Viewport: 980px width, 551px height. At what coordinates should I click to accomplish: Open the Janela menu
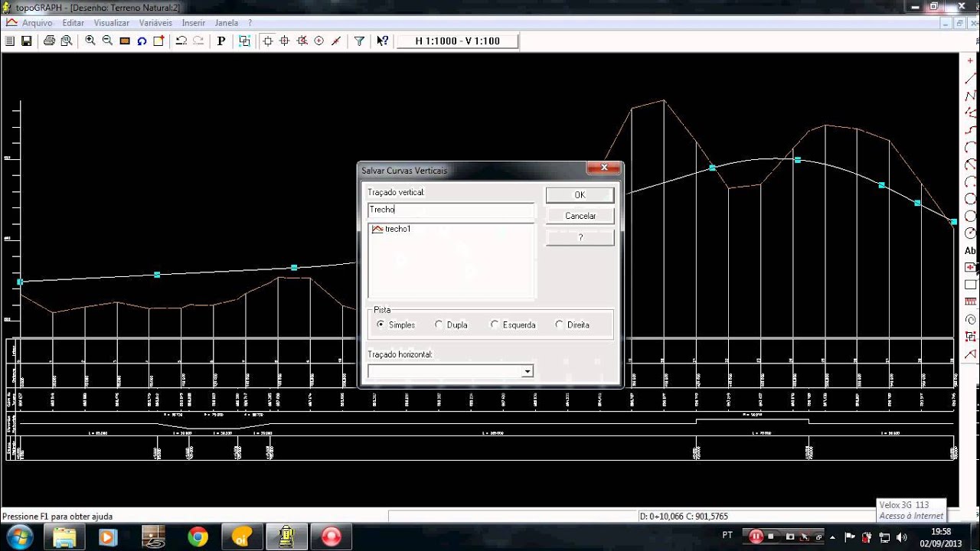point(227,23)
